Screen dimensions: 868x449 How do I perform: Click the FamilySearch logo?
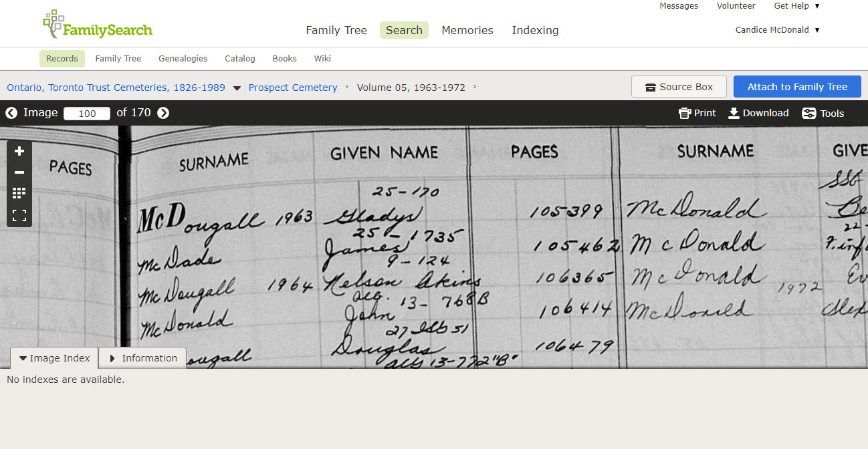[98, 25]
